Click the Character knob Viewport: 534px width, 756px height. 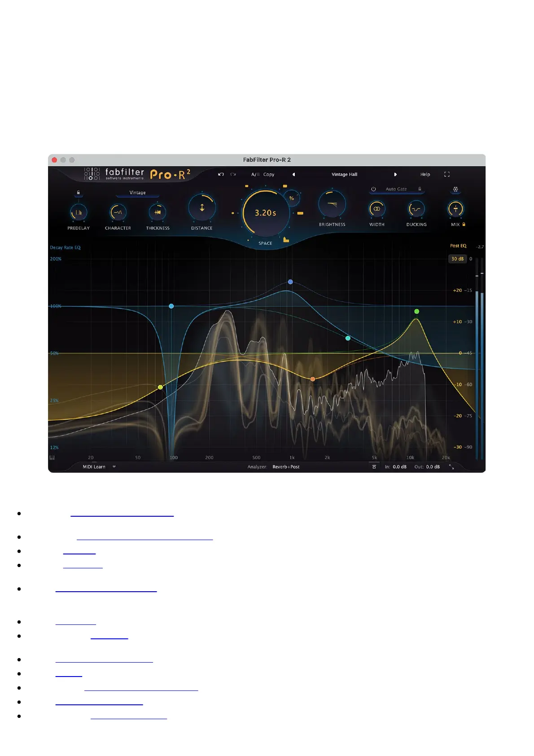[x=118, y=212]
